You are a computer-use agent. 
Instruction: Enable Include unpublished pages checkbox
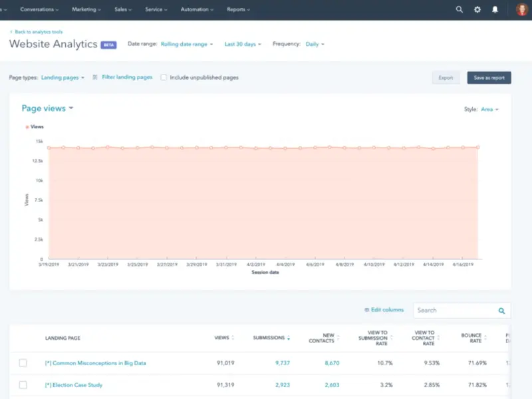164,78
